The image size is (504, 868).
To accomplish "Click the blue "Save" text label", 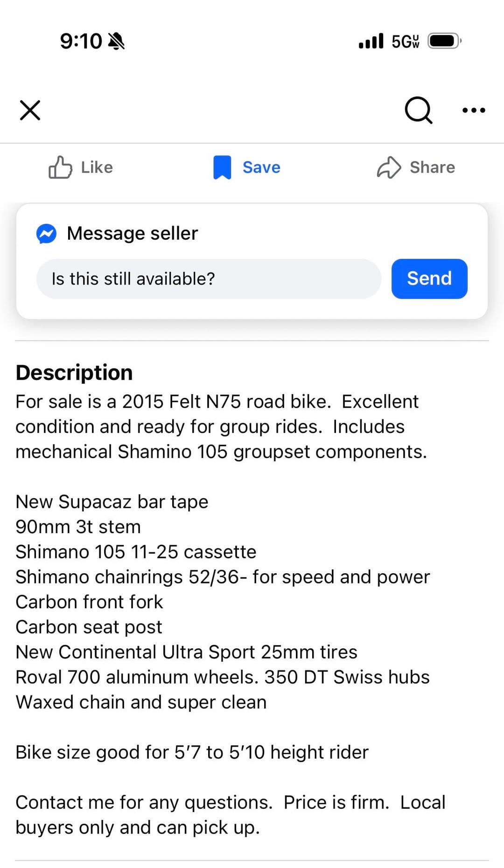I will (x=261, y=167).
